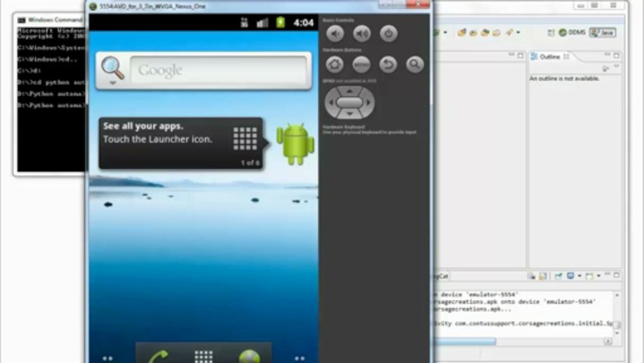Close the Outline view via its X
Image resolution: width=644 pixels, height=363 pixels.
(566, 56)
